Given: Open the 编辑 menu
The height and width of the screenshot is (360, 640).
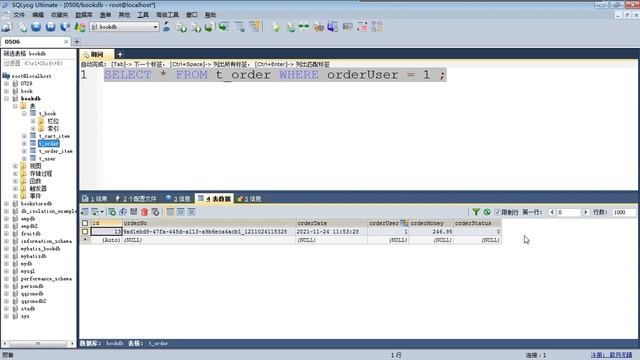Looking at the screenshot, I should click(38, 15).
